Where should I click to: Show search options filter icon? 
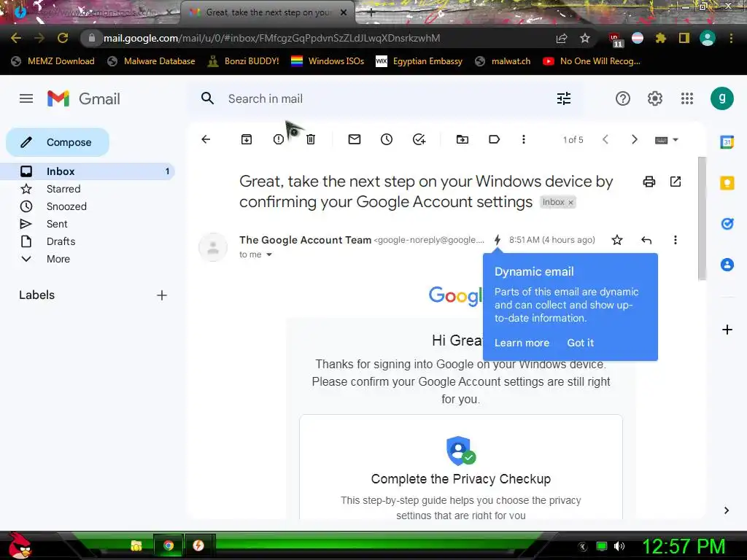pyautogui.click(x=564, y=98)
